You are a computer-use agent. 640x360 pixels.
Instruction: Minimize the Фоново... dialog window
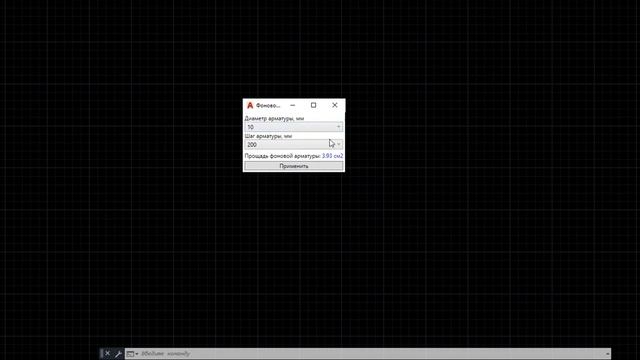pyautogui.click(x=293, y=105)
